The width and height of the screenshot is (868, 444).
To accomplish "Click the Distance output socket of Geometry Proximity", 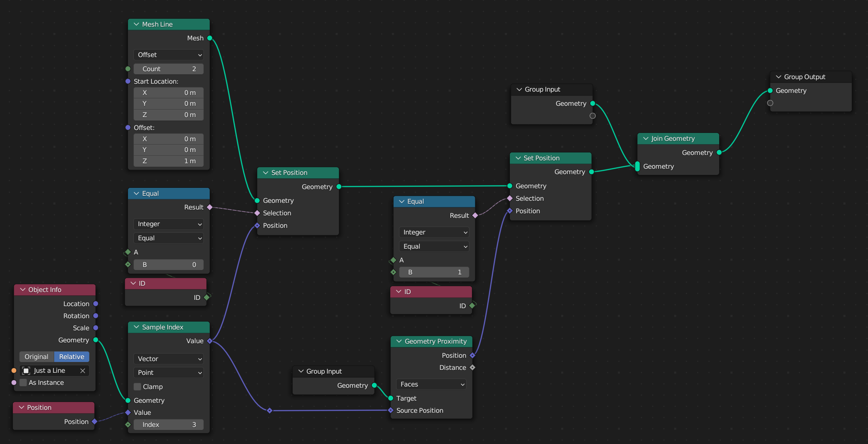I will click(472, 367).
